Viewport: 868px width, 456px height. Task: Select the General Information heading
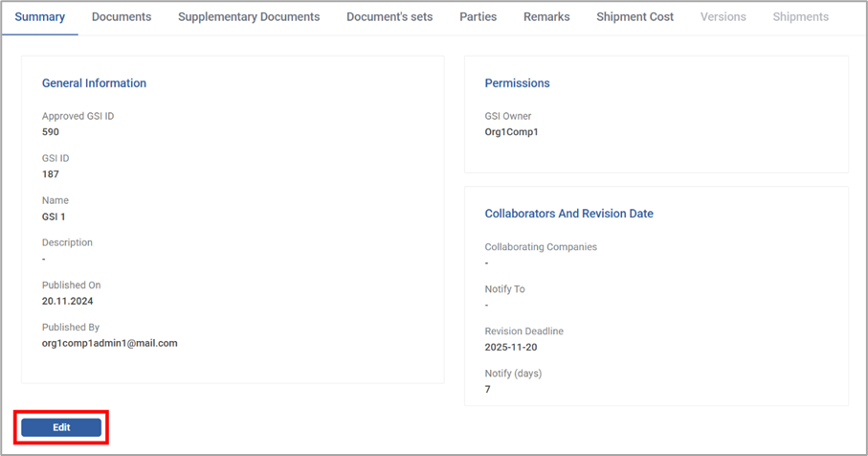pos(94,83)
